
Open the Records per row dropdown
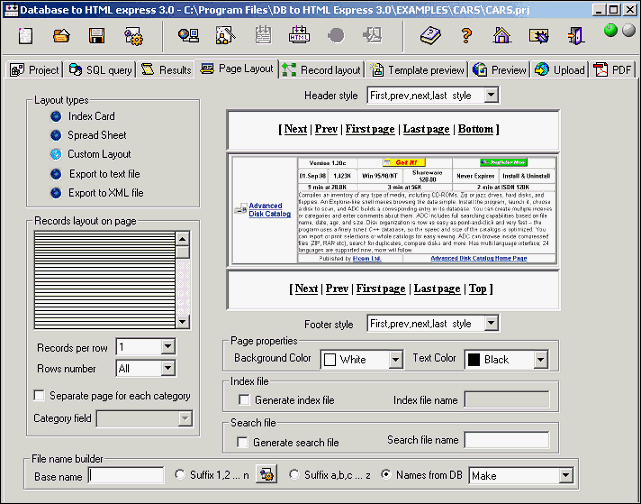point(168,347)
